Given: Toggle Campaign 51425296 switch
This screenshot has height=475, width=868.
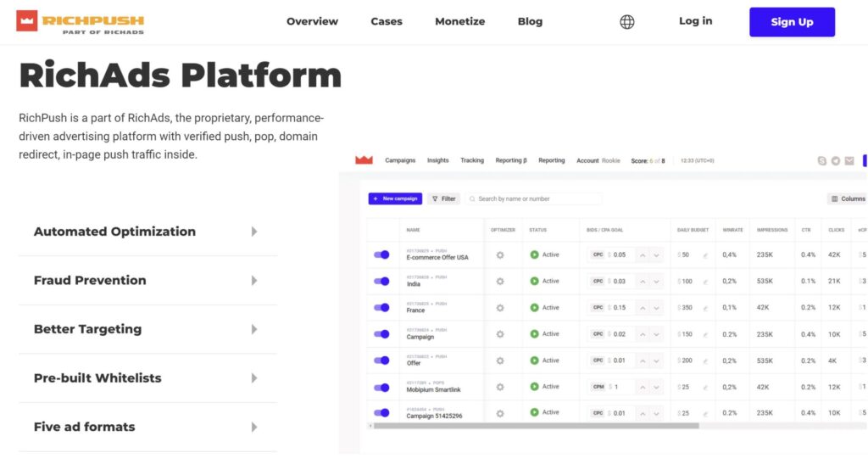Looking at the screenshot, I should tap(381, 413).
